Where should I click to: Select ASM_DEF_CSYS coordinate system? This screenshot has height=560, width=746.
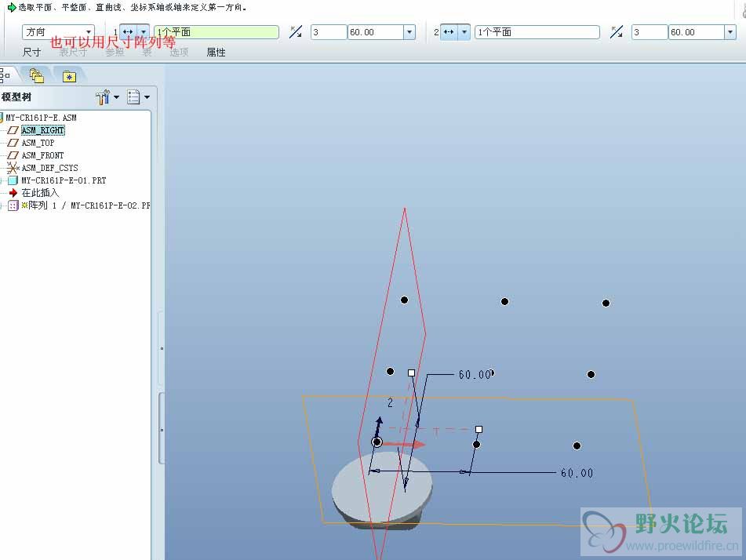coord(50,168)
